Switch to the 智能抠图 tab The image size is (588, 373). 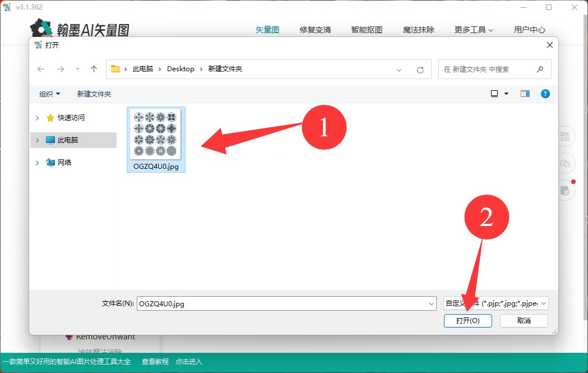[x=367, y=30]
